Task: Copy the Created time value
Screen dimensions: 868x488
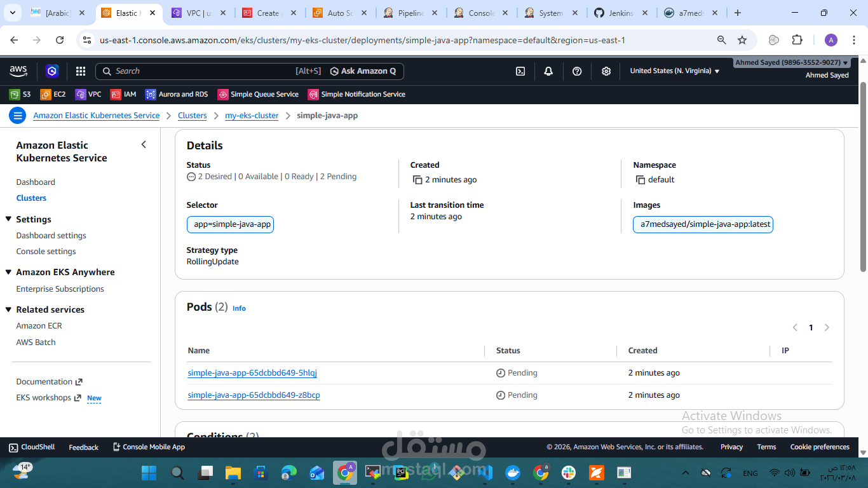Action: tap(417, 180)
